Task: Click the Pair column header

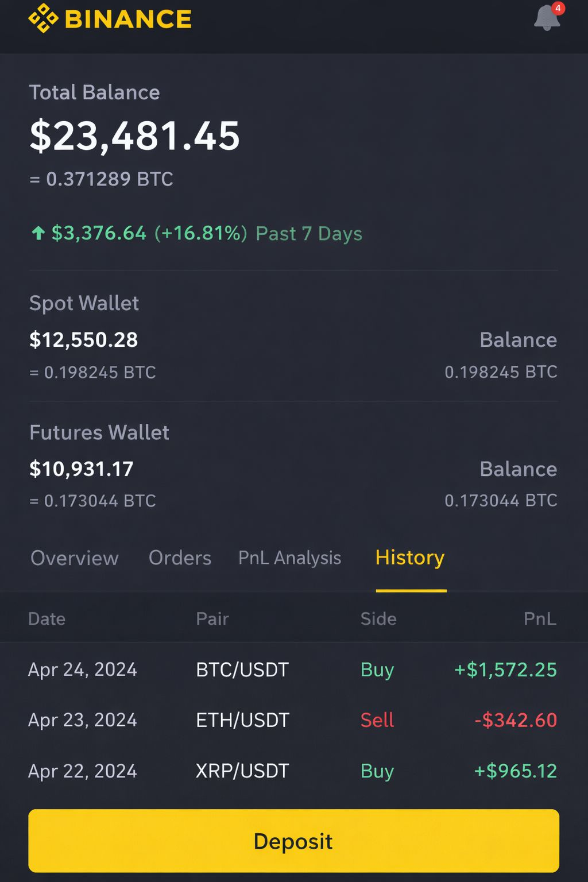Action: [x=212, y=618]
